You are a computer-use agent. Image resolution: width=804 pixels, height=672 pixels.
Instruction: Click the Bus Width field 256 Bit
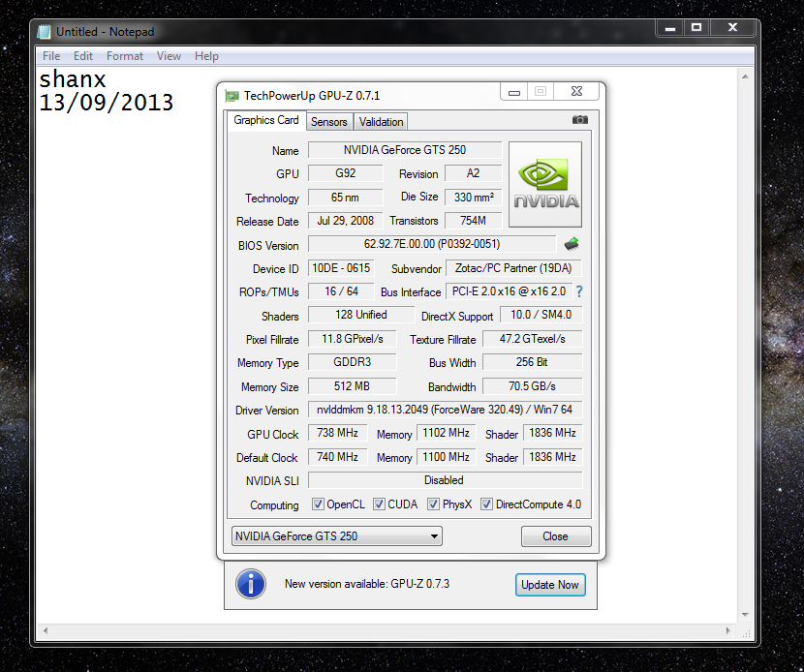coord(532,362)
